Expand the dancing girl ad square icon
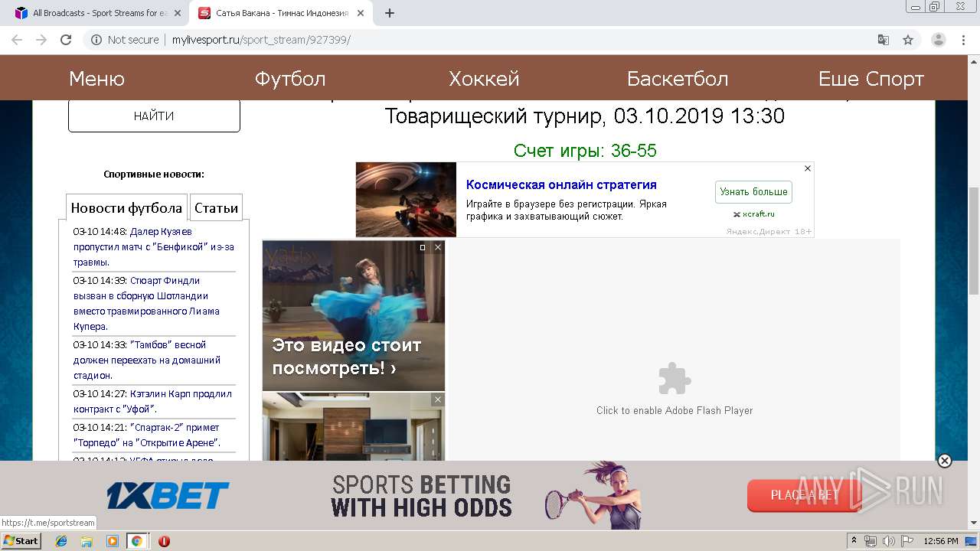The height and width of the screenshot is (551, 980). coord(423,247)
